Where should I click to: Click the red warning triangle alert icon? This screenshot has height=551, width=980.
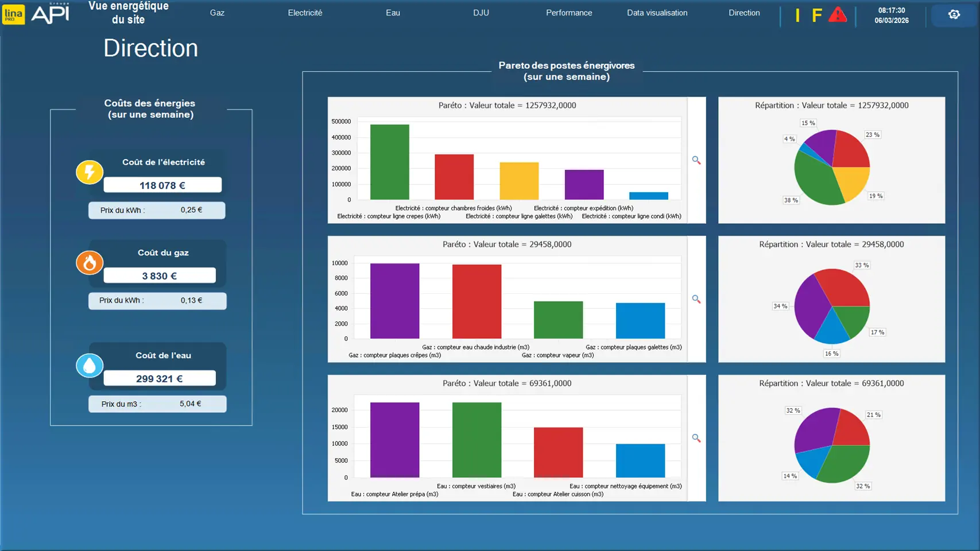click(x=838, y=15)
